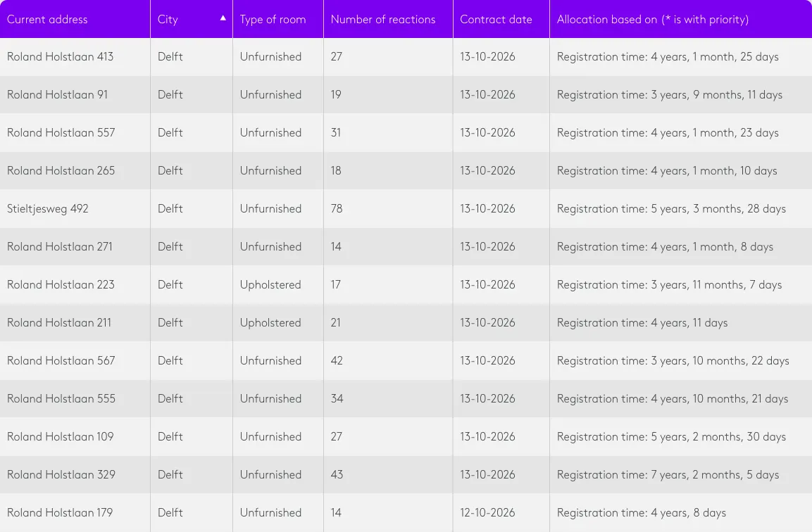The height and width of the screenshot is (532, 812).
Task: Click the reactions count 43
Action: pyautogui.click(x=337, y=474)
